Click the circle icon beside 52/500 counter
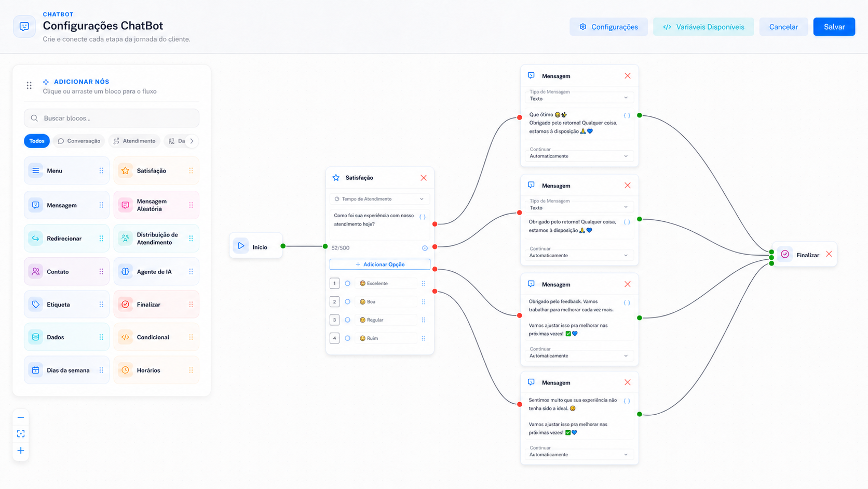 coord(425,248)
